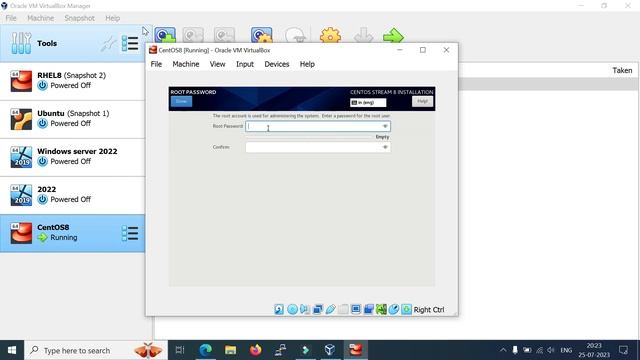Screen dimensions: 640x360
Task: Open the notification center icon
Action: (x=623, y=350)
